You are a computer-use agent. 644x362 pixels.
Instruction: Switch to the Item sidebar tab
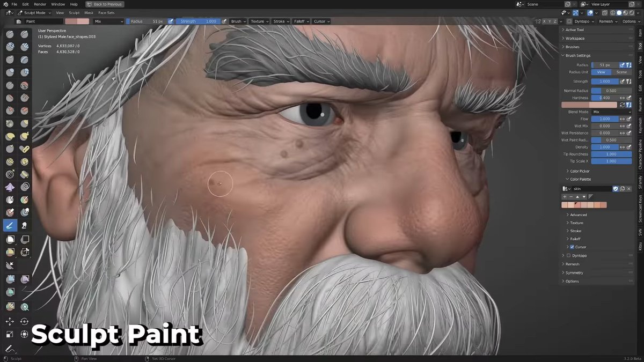tap(640, 33)
